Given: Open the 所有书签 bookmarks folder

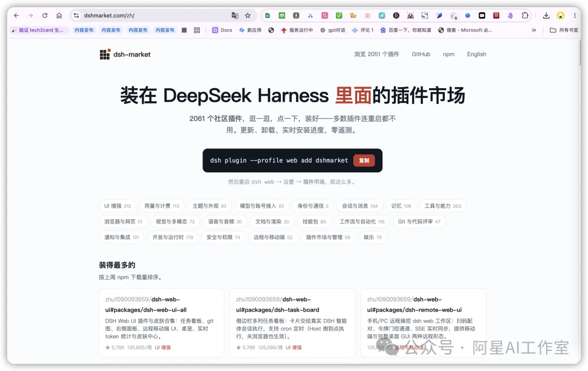Looking at the screenshot, I should [563, 30].
